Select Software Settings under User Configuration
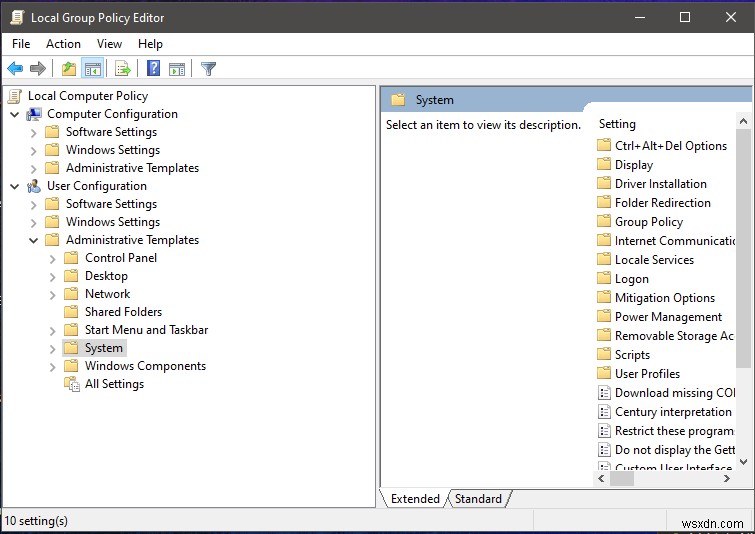The width and height of the screenshot is (755, 534). pyautogui.click(x=111, y=204)
